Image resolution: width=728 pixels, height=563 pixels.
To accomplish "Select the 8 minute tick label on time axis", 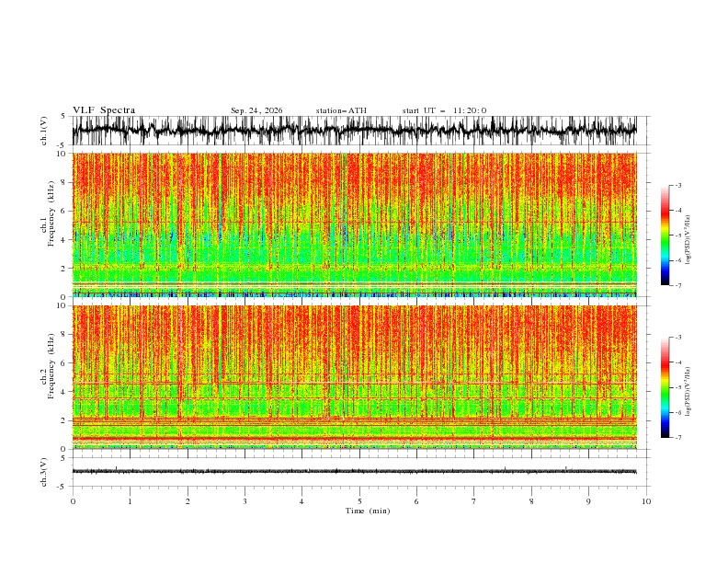I will (x=531, y=501).
